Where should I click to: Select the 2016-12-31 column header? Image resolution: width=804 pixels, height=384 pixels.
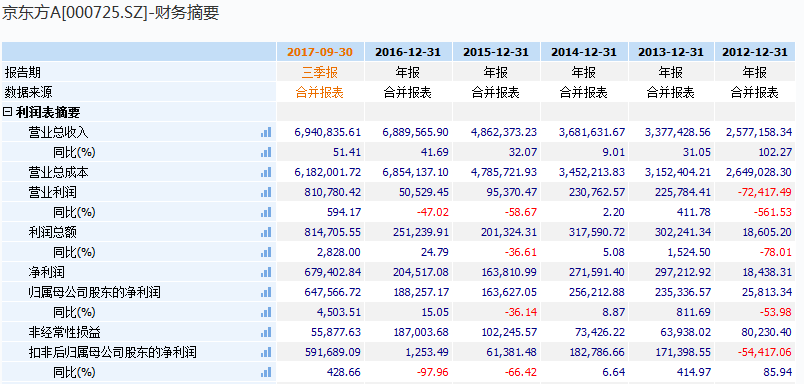point(408,52)
